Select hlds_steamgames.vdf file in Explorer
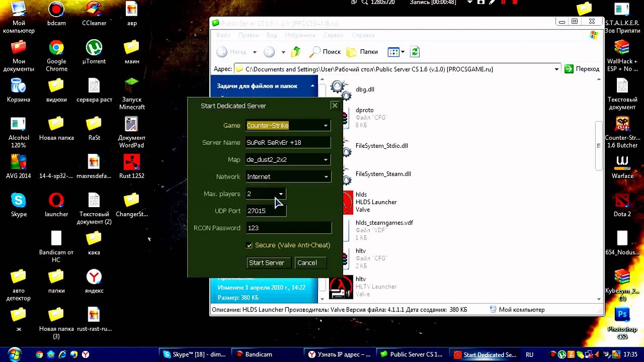 point(372,230)
